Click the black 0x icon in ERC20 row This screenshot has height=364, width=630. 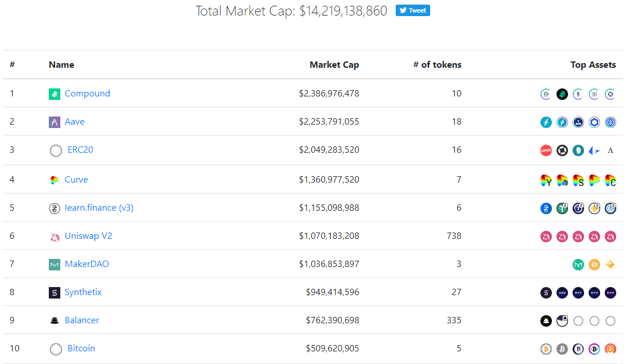[x=562, y=150]
